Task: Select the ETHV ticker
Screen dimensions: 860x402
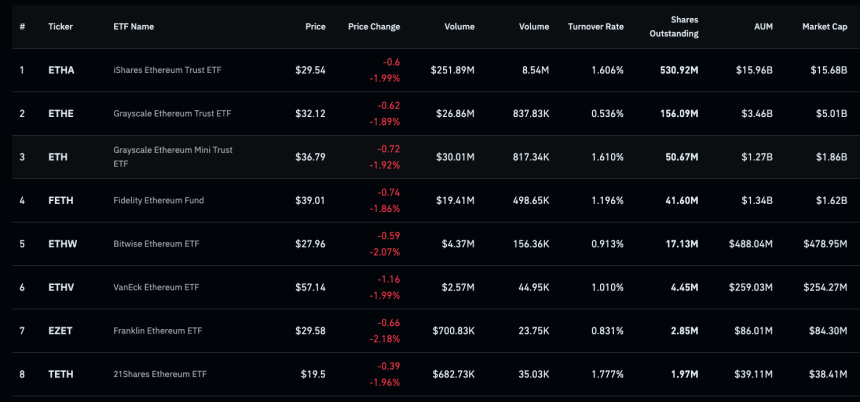Action: click(x=61, y=288)
